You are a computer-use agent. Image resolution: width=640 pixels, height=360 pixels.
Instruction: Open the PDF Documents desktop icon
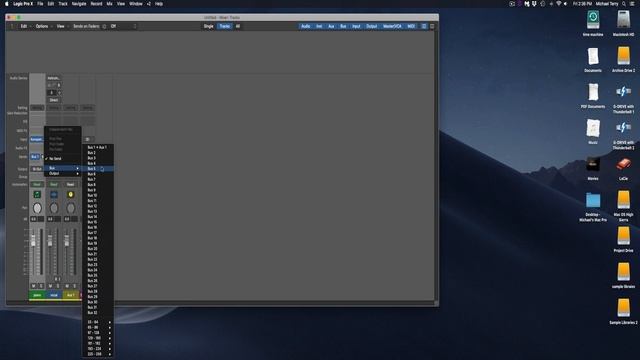593,92
